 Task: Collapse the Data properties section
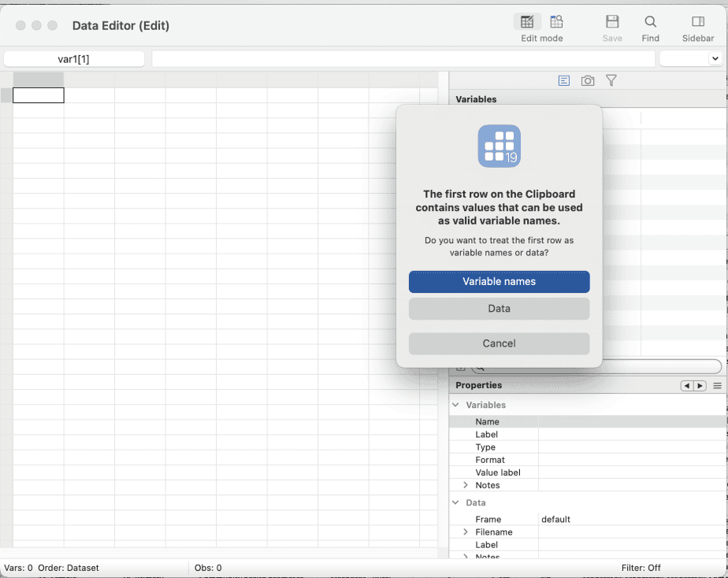[455, 502]
